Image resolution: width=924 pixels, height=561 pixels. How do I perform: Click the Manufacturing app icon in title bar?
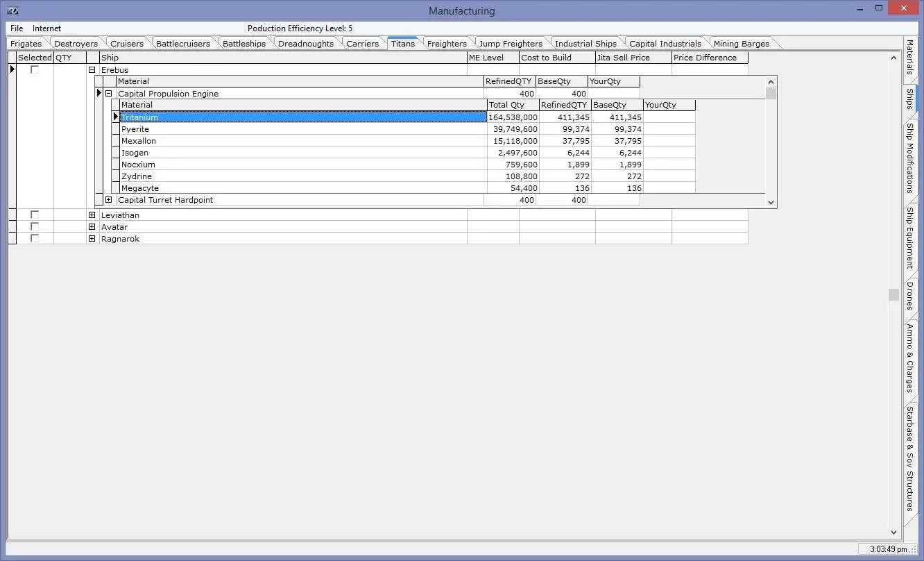[x=12, y=10]
